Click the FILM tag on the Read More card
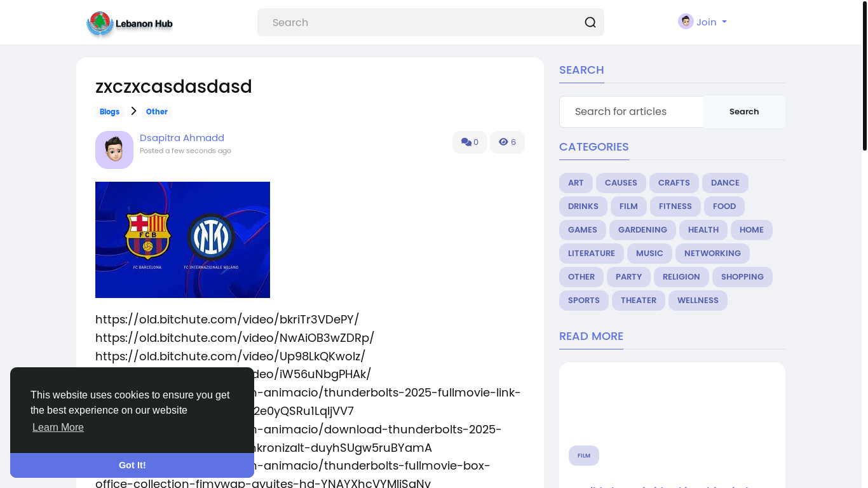Viewport: 868px width, 488px height. pyautogui.click(x=583, y=456)
